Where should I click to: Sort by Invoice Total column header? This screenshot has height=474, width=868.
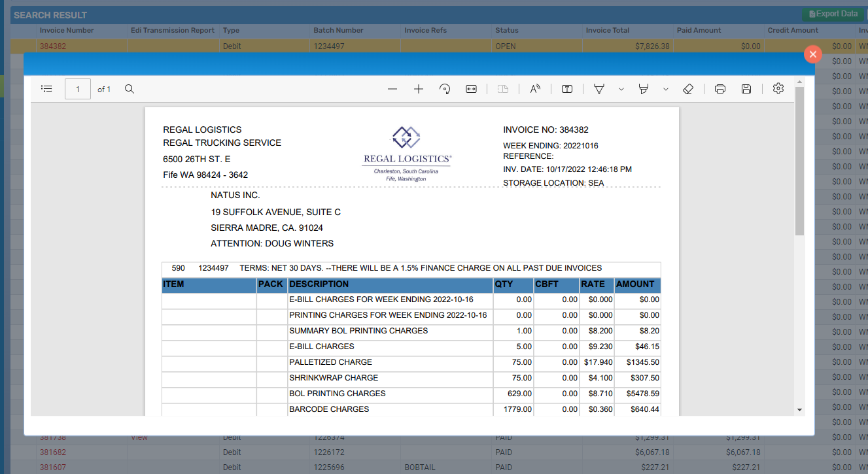(x=608, y=30)
